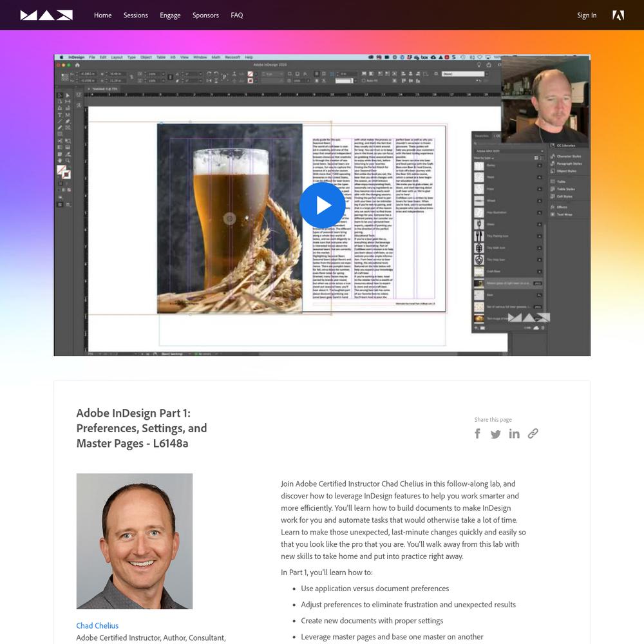Copy the page link with chain icon

533,433
